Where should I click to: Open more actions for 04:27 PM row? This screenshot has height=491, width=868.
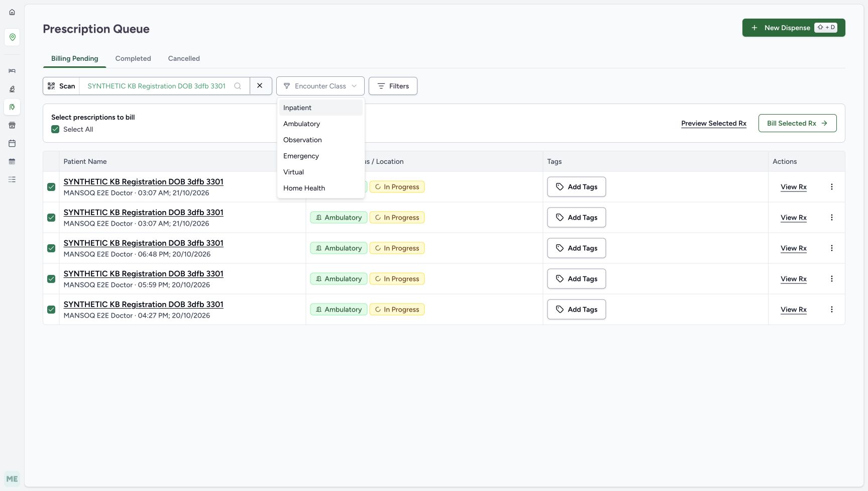point(832,310)
